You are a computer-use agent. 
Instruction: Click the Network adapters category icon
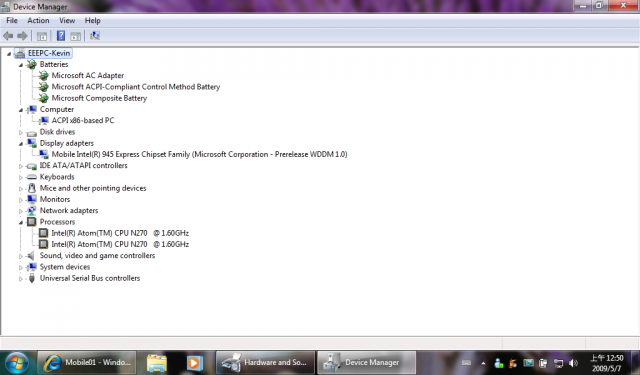pos(31,211)
